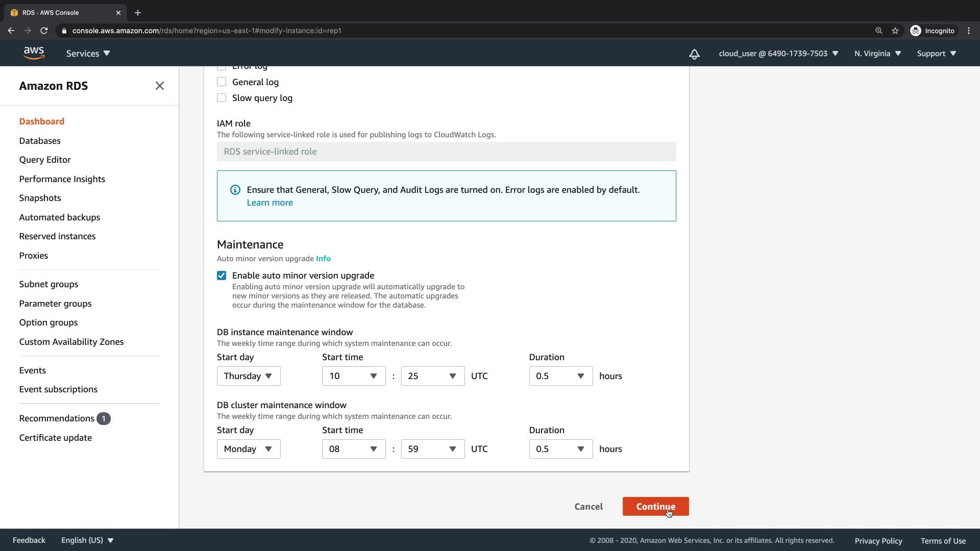Enable the General log checkbox
This screenshot has height=551, width=980.
click(x=222, y=82)
